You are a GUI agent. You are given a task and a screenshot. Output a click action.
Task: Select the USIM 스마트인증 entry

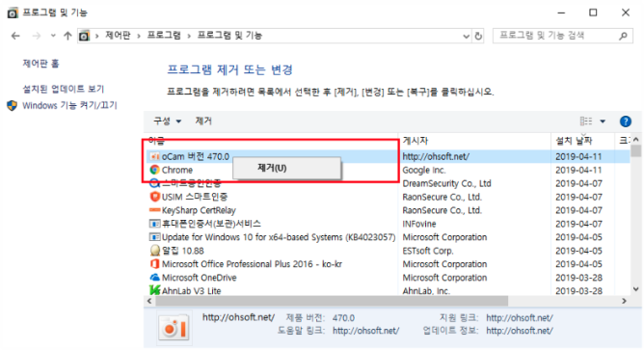pos(195,197)
